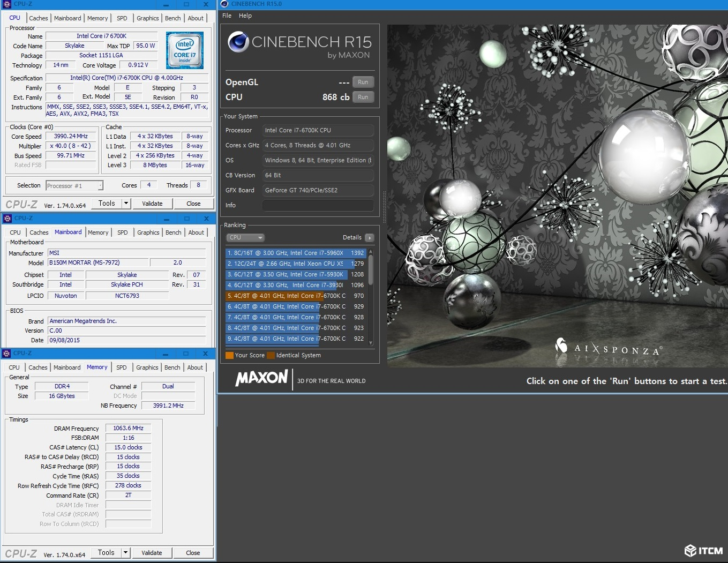
Task: Click the Cinebench R15 logo sphere
Action: pyautogui.click(x=238, y=42)
